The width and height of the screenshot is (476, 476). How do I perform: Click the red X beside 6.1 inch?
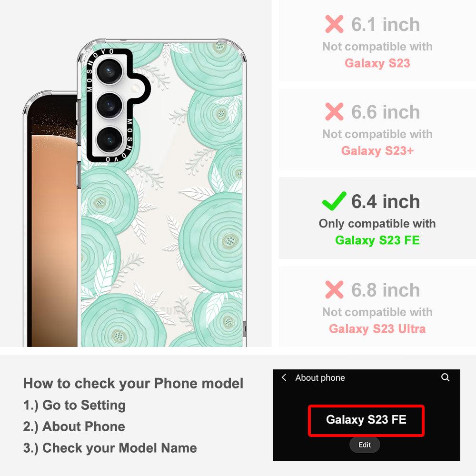coord(334,24)
